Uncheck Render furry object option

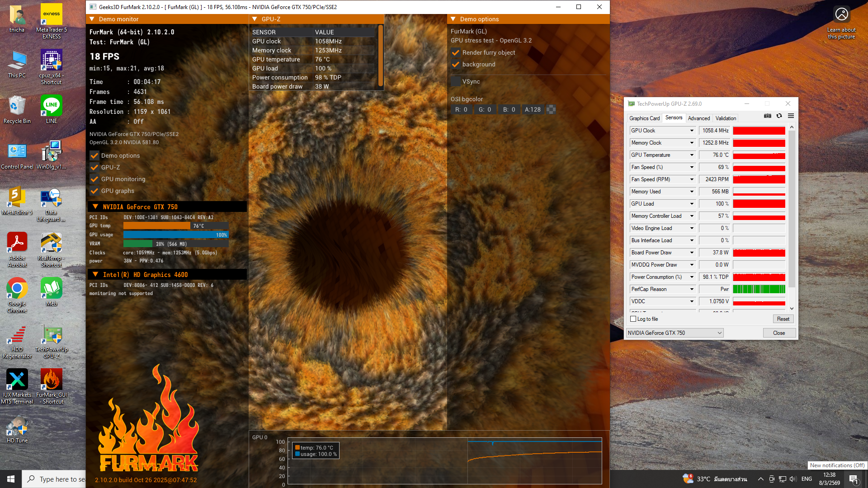(456, 53)
